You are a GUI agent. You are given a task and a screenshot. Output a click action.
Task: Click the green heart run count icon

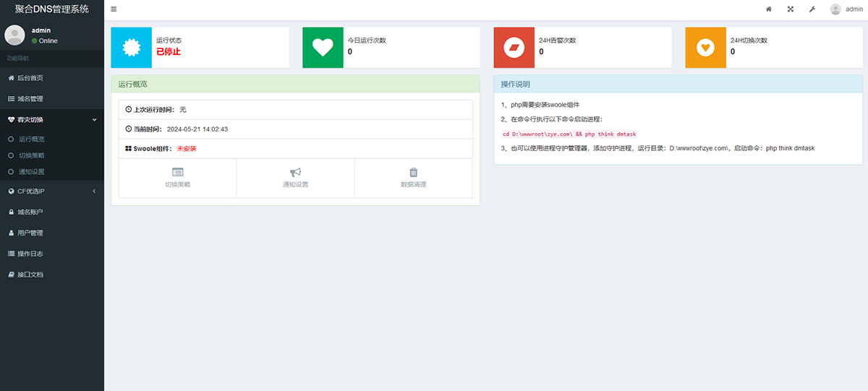pyautogui.click(x=323, y=48)
